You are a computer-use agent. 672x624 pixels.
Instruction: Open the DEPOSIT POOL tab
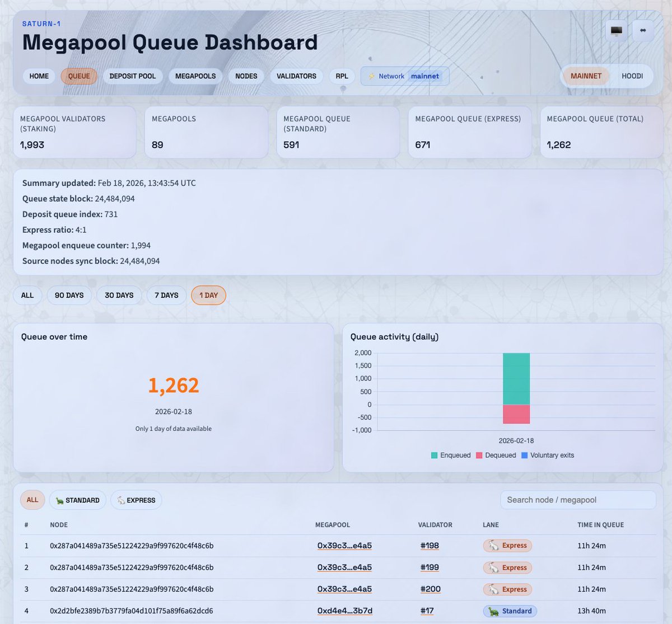click(x=133, y=76)
